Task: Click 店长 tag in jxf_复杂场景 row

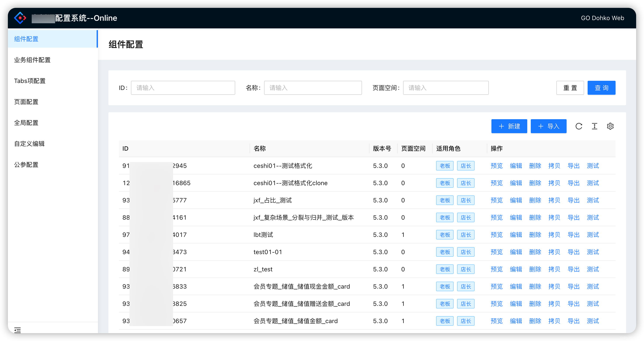Action: (x=466, y=217)
